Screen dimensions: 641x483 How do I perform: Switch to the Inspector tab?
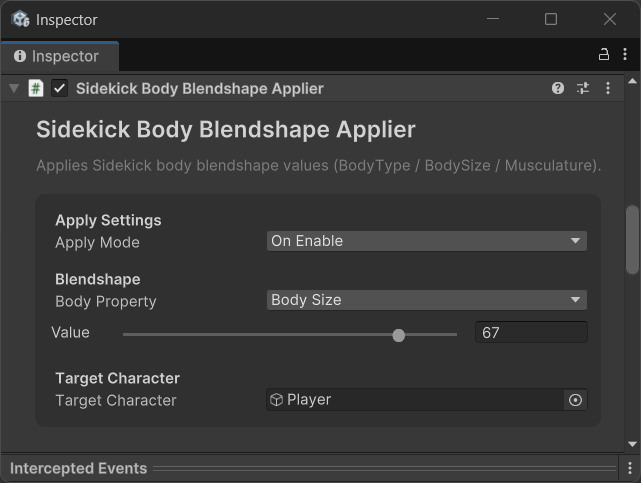pyautogui.click(x=58, y=56)
